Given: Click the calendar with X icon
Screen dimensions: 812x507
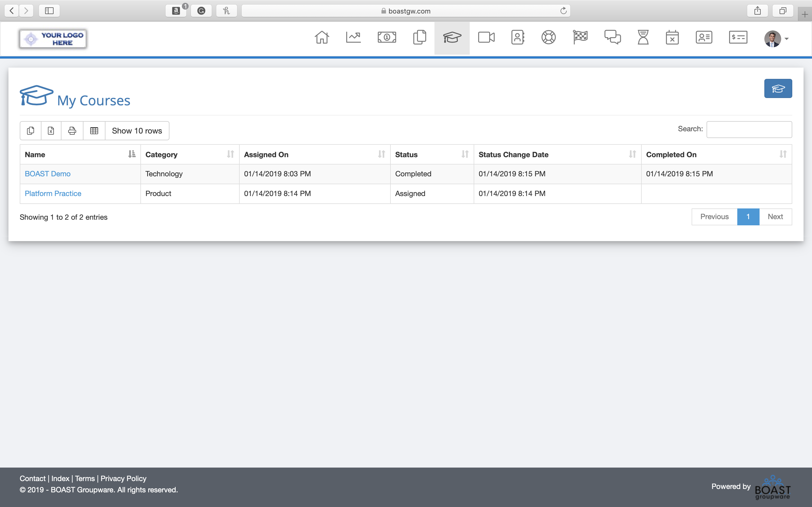Looking at the screenshot, I should click(672, 37).
